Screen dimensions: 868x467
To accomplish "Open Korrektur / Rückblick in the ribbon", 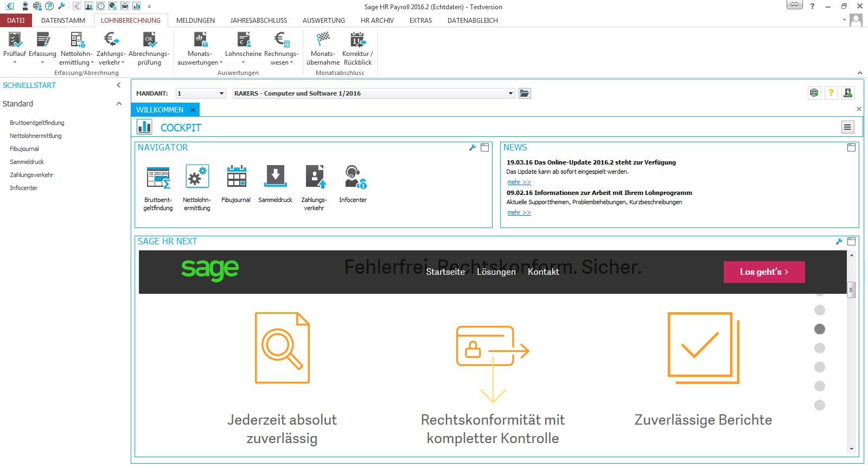I will coord(358,40).
